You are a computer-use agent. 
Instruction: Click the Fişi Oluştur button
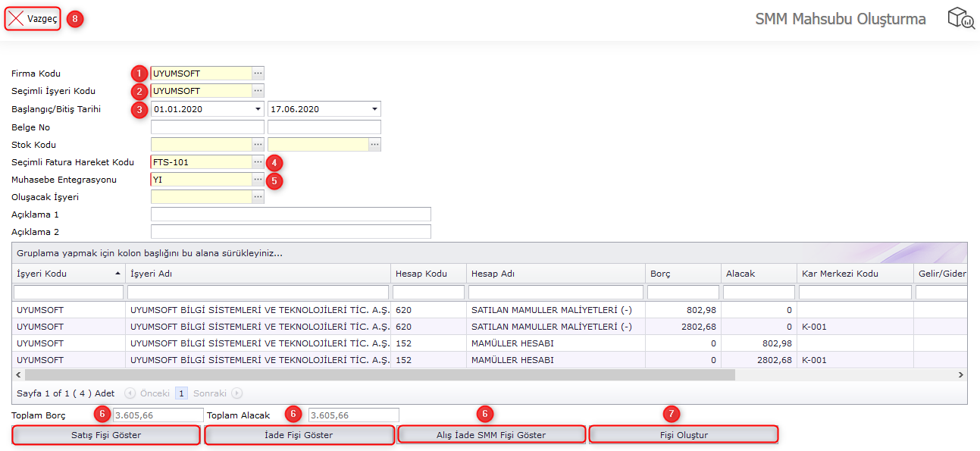(x=682, y=434)
